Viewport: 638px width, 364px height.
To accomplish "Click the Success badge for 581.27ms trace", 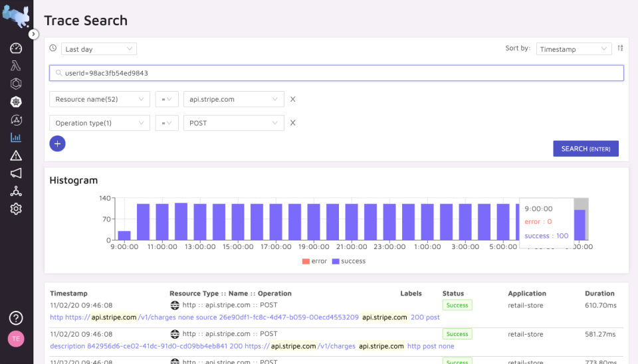I will tap(457, 334).
